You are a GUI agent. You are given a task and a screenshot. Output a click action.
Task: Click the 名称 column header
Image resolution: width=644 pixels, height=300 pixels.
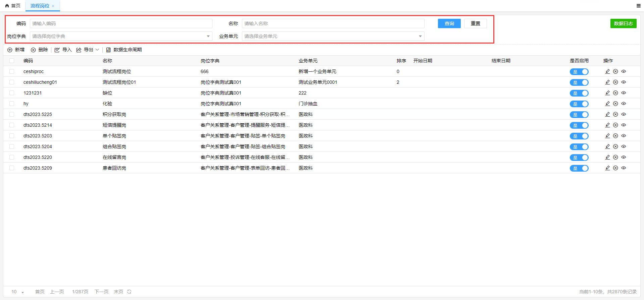[x=107, y=61]
